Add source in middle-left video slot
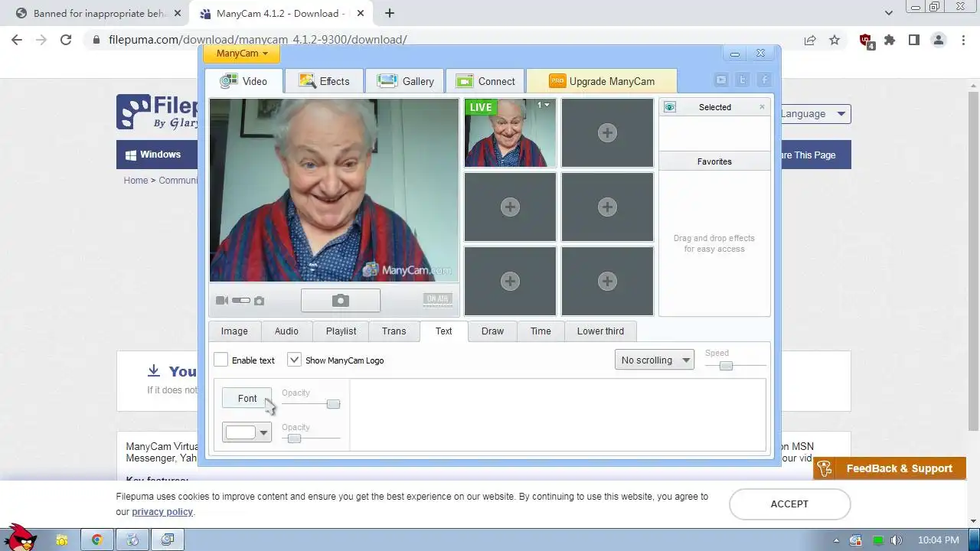Image resolution: width=980 pixels, height=551 pixels. pyautogui.click(x=510, y=207)
